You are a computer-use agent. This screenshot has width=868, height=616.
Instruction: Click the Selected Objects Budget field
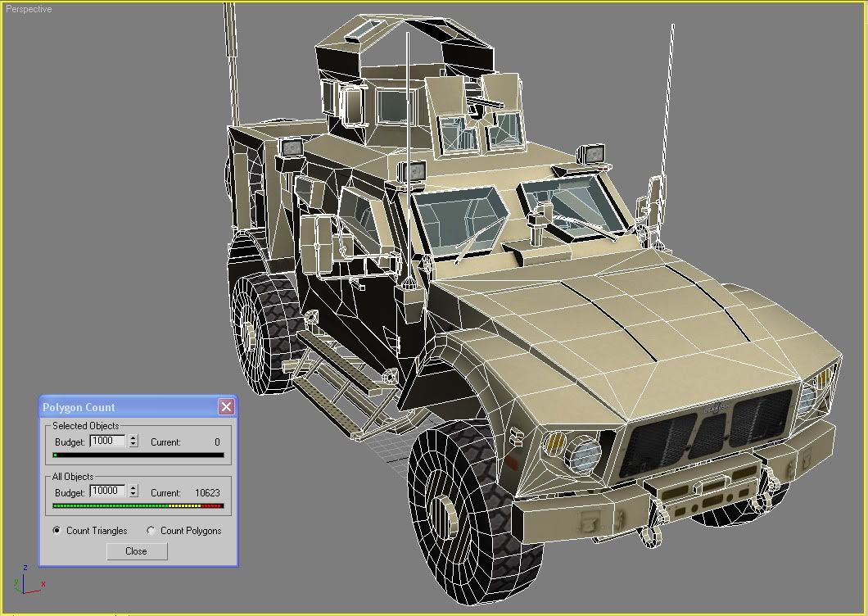click(108, 441)
